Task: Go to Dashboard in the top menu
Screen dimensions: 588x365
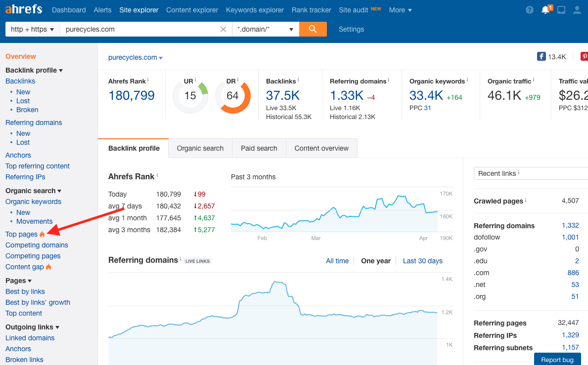Action: (69, 10)
